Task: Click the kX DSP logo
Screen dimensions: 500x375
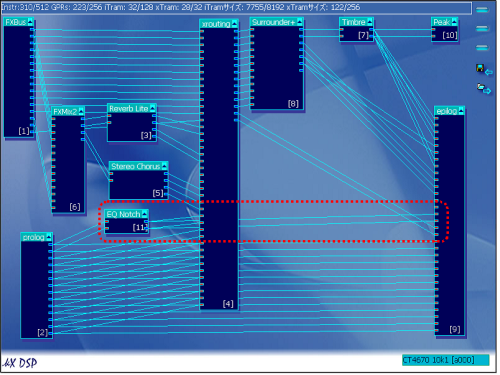Action: click(20, 363)
